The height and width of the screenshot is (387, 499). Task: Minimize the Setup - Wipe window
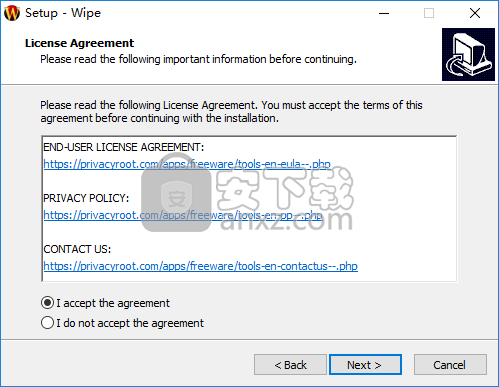[384, 13]
